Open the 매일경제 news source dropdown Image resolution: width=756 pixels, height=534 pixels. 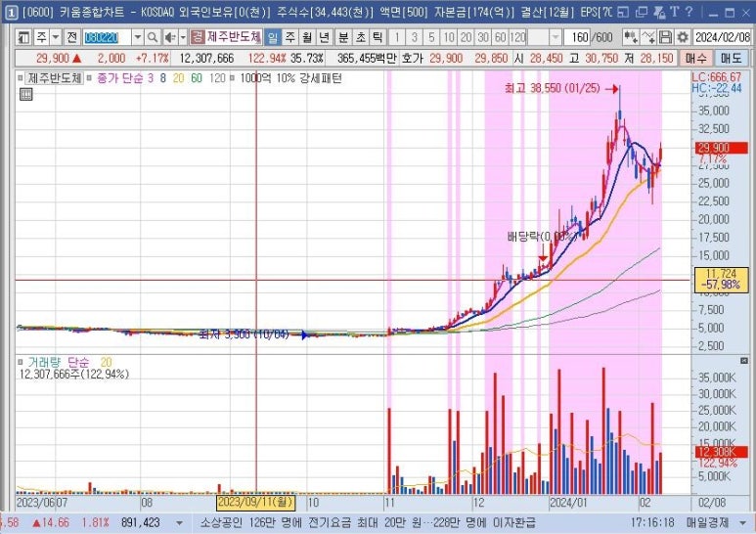742,523
